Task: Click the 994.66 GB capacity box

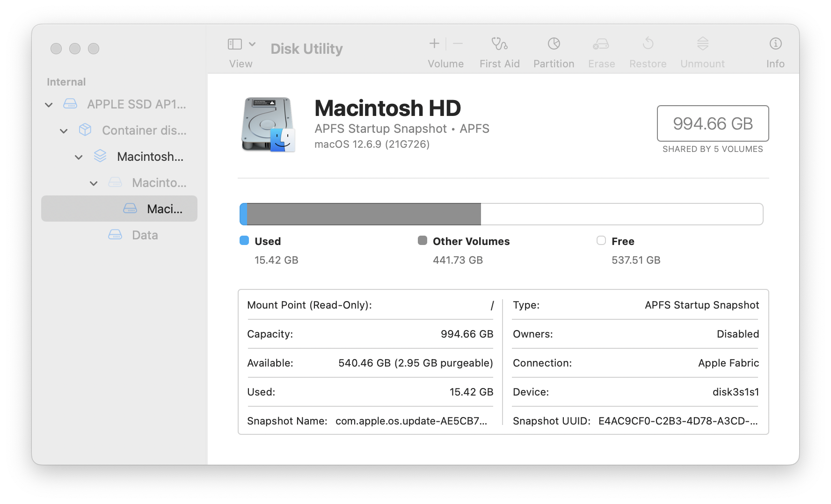Action: coord(713,123)
